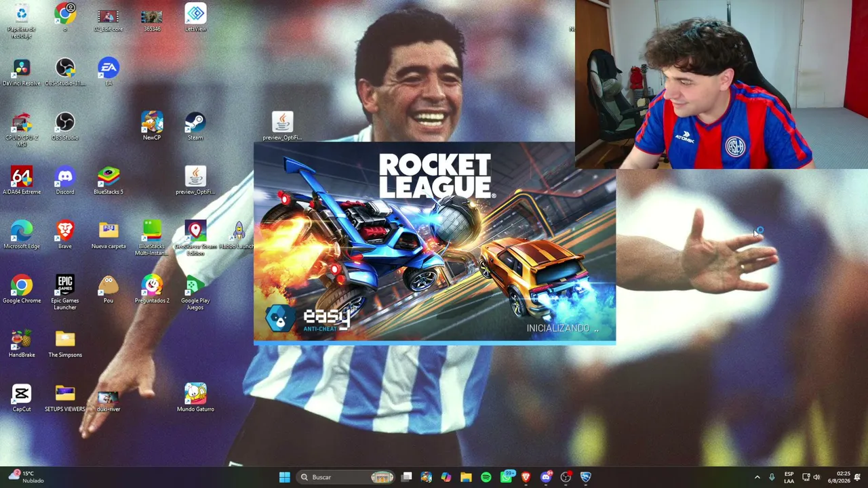Select the DaVinci Resolve desktop shortcut
Screen dimensions: 868x488
click(x=22, y=73)
